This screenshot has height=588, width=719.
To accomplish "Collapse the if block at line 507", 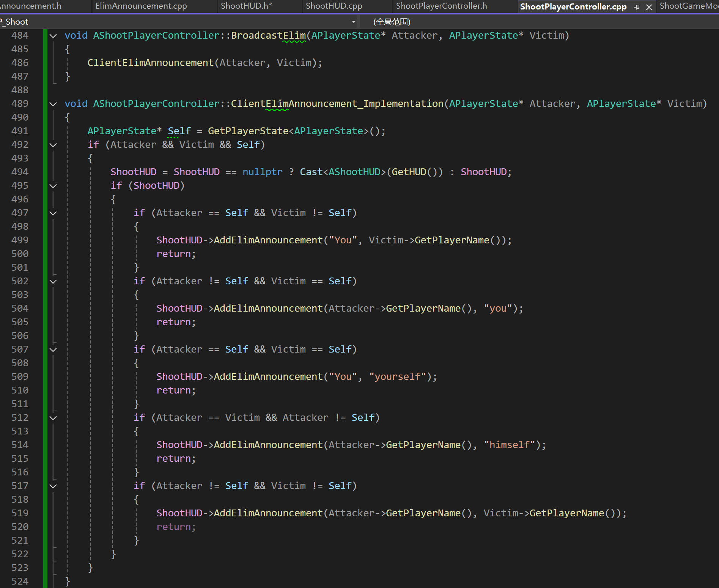I will pos(53,350).
